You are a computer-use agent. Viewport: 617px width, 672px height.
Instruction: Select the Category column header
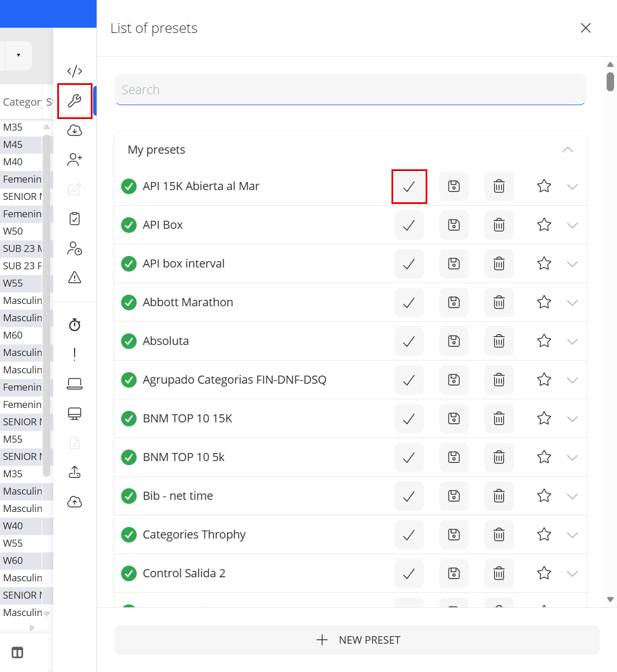point(21,102)
